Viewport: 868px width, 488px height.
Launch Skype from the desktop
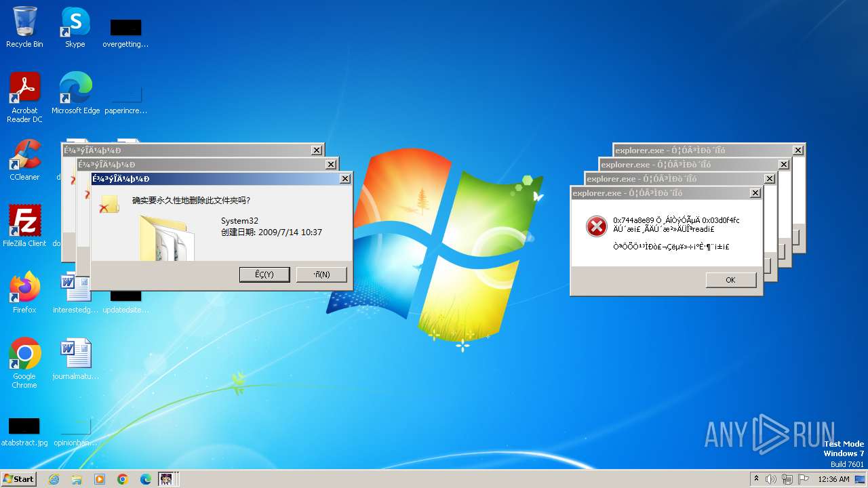pos(75,27)
